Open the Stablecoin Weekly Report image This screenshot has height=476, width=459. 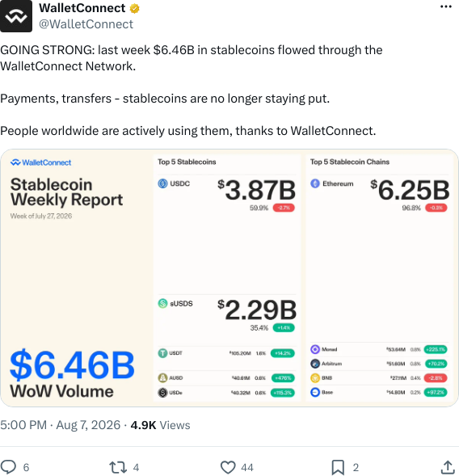[229, 278]
